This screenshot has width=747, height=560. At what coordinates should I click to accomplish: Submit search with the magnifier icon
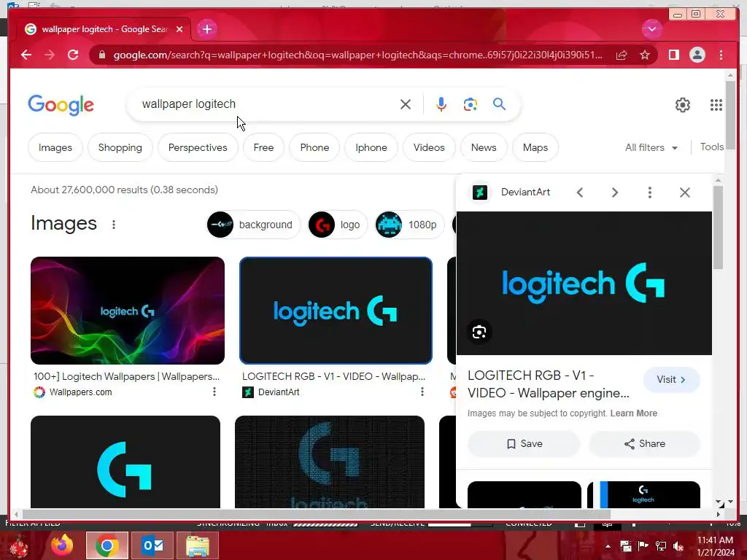(x=499, y=104)
